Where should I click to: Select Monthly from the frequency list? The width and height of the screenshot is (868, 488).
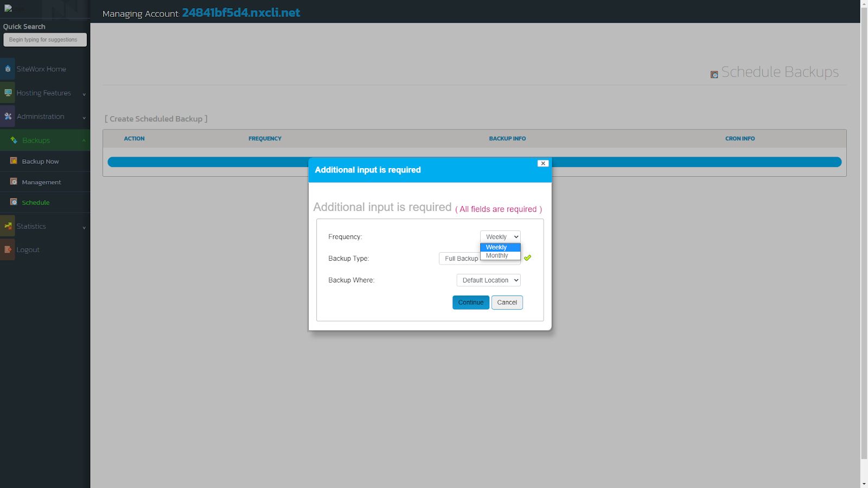(496, 255)
